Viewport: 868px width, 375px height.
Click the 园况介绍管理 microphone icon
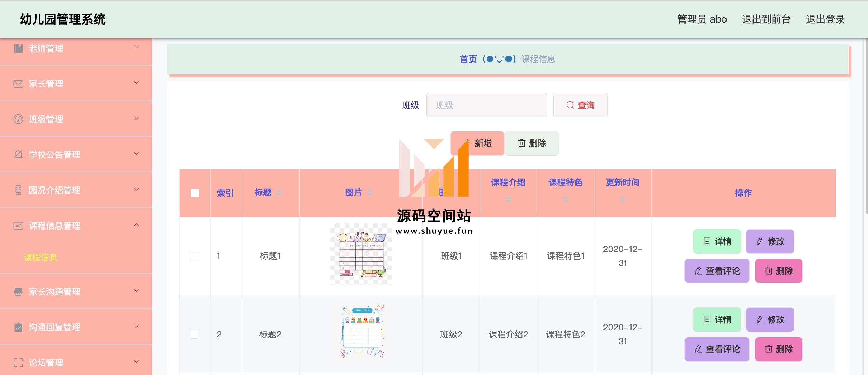pos(18,190)
